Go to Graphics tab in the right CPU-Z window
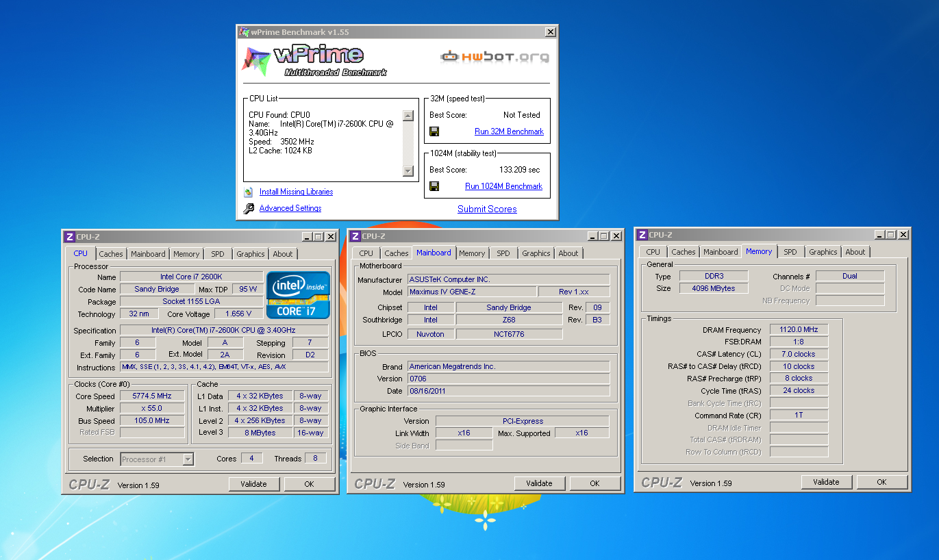Viewport: 939px width, 560px height. [823, 252]
